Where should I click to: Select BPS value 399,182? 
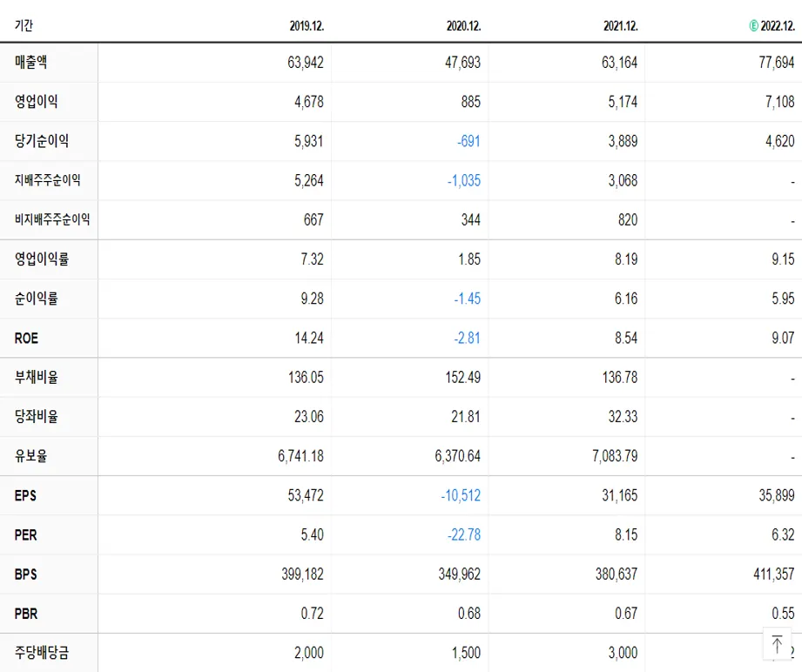click(x=302, y=575)
